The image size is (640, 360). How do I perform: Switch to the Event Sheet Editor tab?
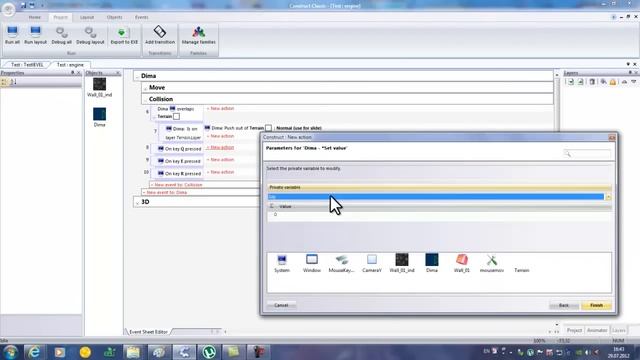point(148,332)
